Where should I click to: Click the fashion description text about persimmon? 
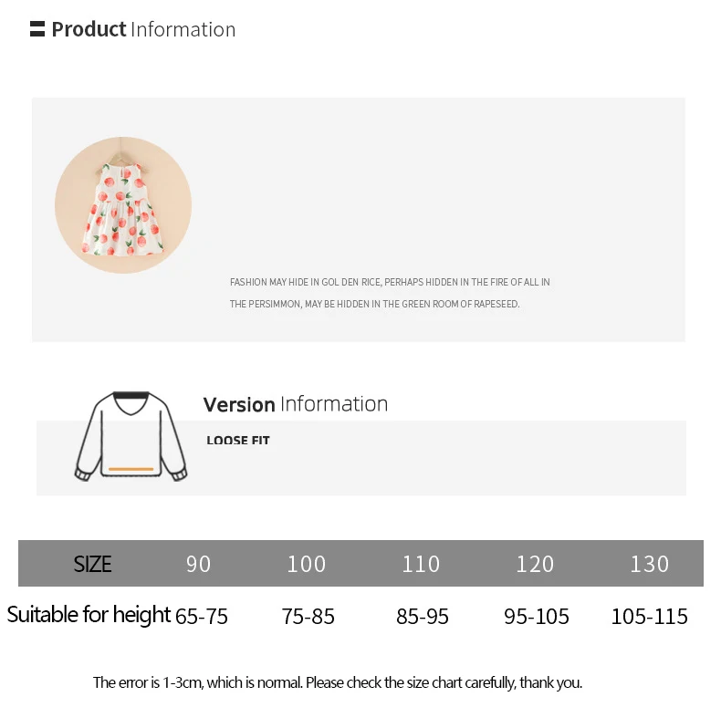coord(390,293)
